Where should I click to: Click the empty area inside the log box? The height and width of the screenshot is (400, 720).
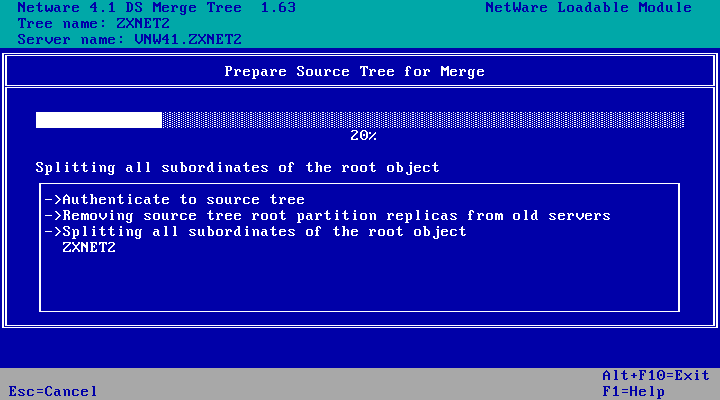click(x=360, y=285)
